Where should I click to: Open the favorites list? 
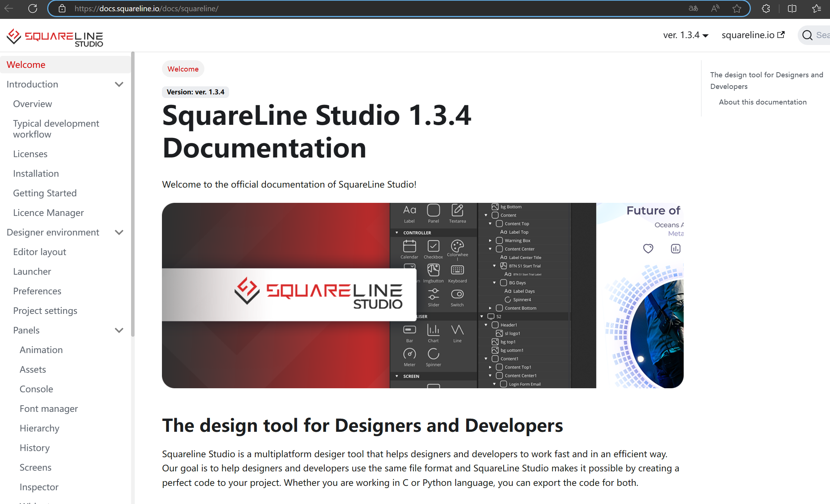coord(817,9)
